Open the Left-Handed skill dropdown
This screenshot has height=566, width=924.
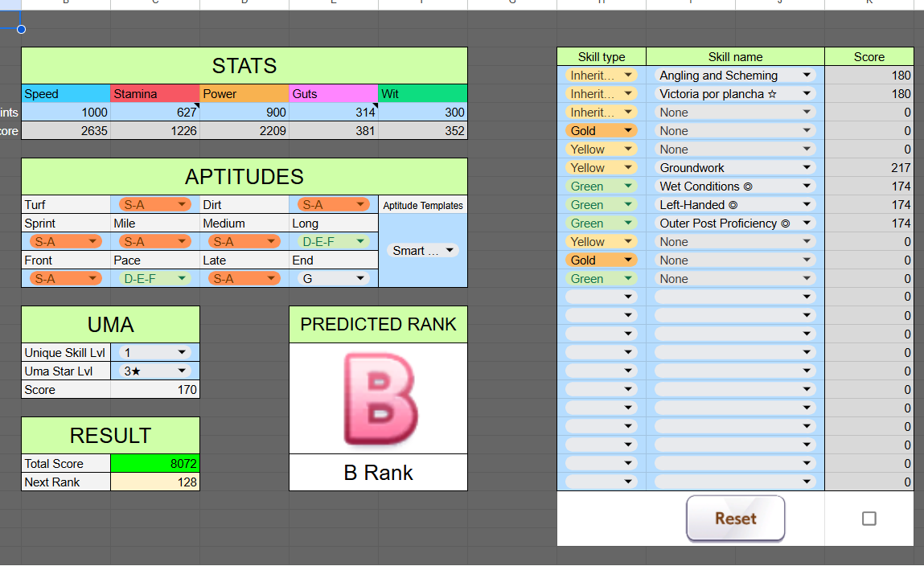click(735, 205)
